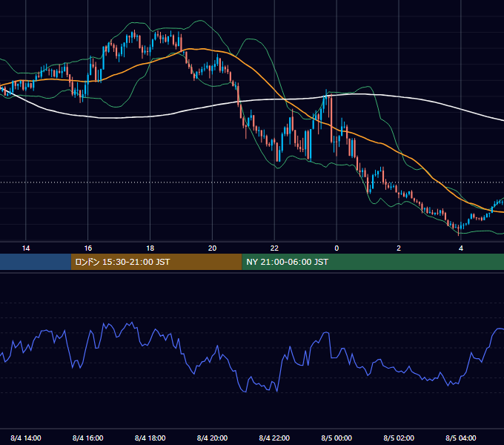
Task: Click the 8/4 18:00 date label
Action: click(x=150, y=438)
